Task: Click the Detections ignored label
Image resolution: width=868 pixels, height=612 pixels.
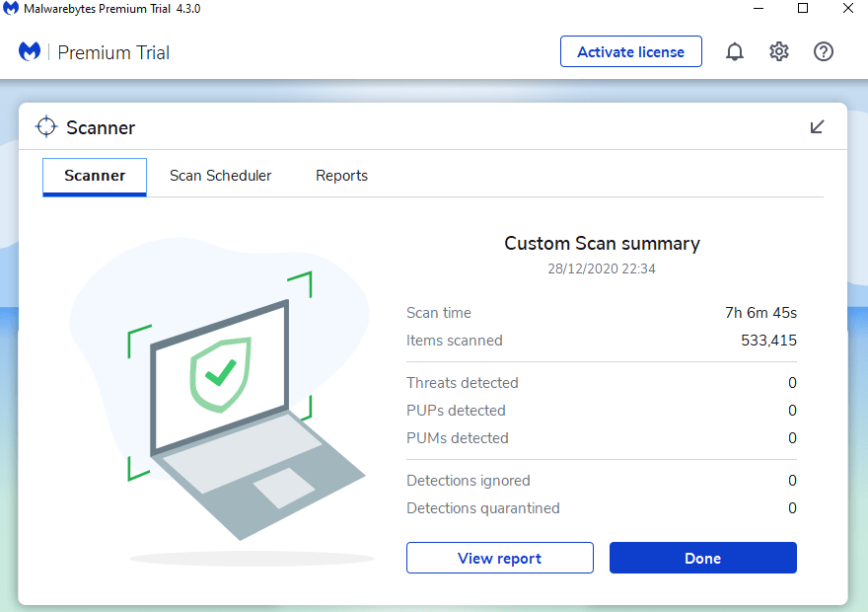Action: [x=469, y=481]
